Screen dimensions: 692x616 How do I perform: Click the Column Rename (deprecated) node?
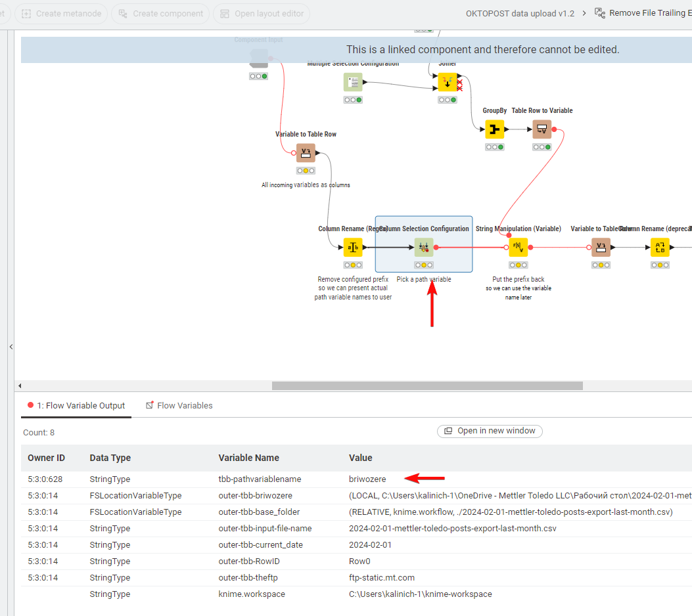660,247
